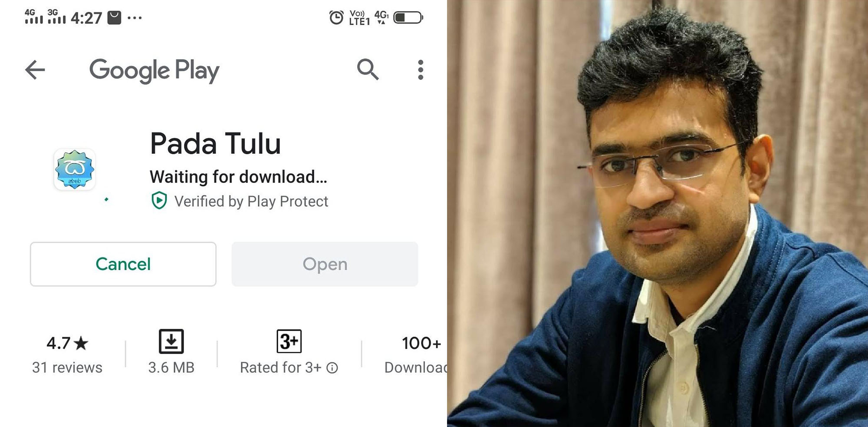Tap the Pada Tulu app icon
Viewport: 868px width, 427px height.
[75, 169]
